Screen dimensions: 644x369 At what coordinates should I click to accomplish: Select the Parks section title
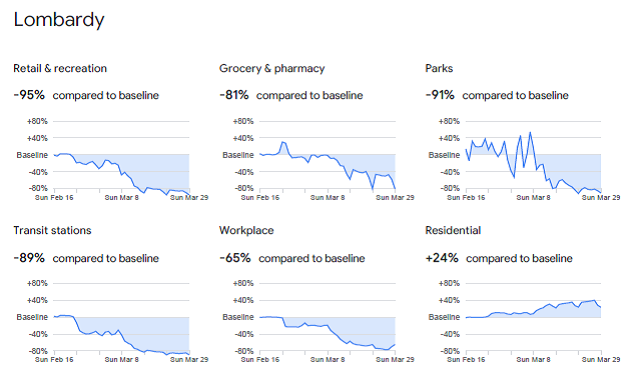coord(439,68)
